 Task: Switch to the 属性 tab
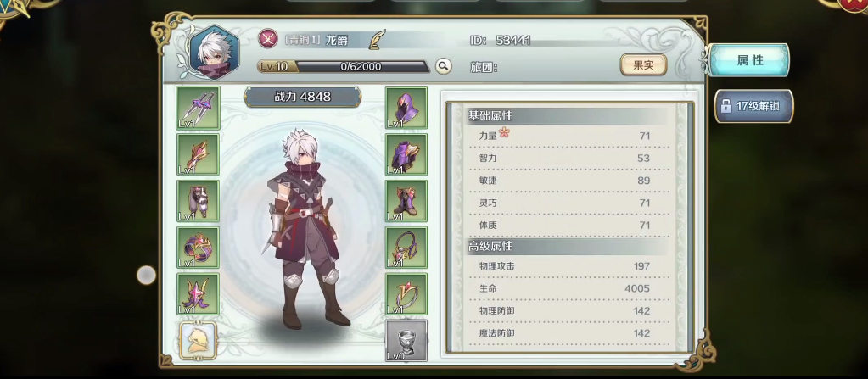pos(749,59)
